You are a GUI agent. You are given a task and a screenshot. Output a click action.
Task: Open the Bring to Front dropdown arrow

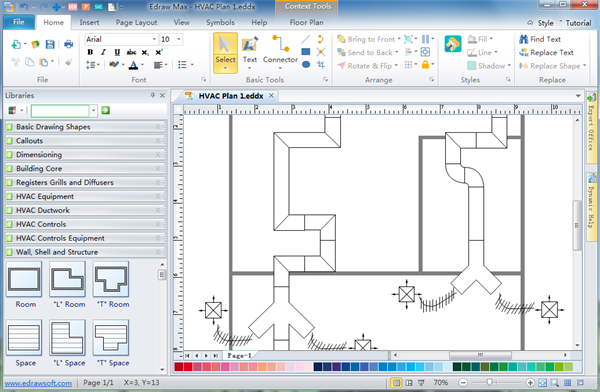(x=399, y=39)
